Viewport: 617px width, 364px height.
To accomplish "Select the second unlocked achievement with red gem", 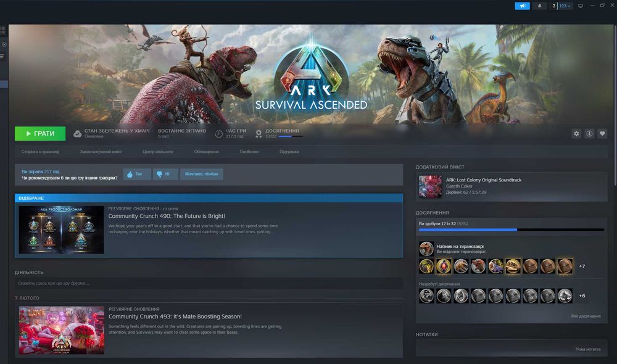I will 444,266.
